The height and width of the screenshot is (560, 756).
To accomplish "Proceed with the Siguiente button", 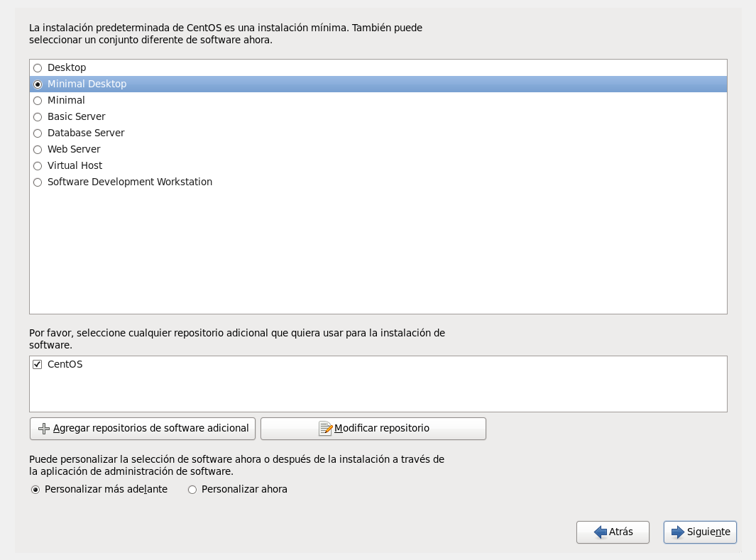I will coord(700,532).
